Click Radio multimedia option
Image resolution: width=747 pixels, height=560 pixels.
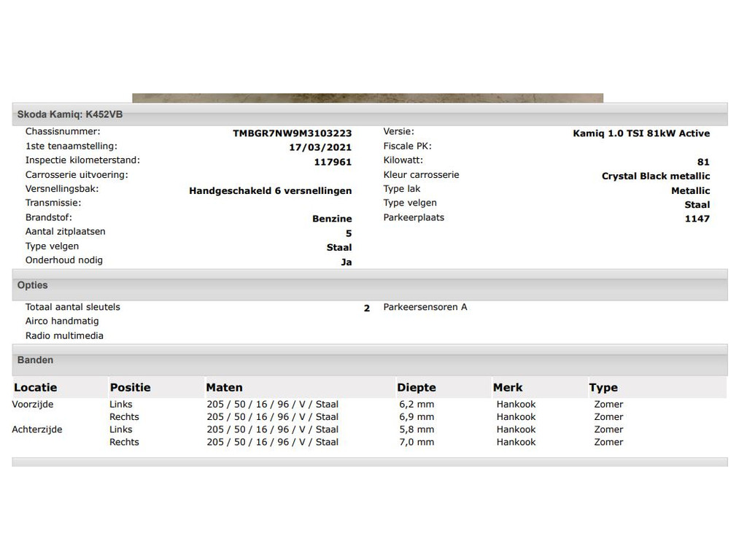[x=64, y=335]
